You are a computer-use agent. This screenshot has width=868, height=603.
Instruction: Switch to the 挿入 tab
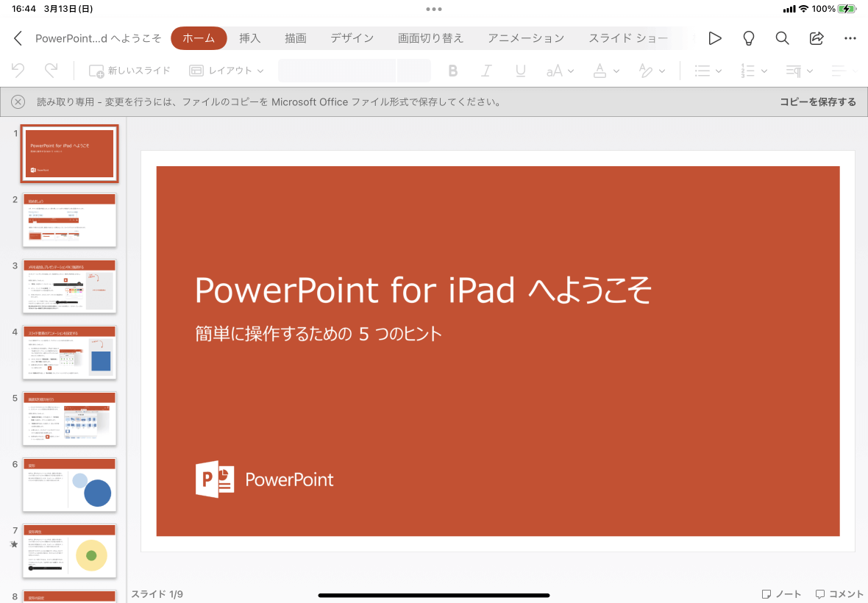249,38
